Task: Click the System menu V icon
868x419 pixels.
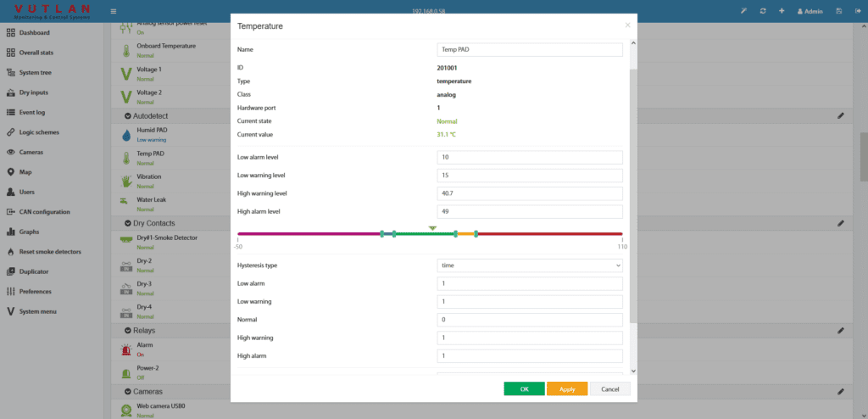Action: pyautogui.click(x=10, y=311)
